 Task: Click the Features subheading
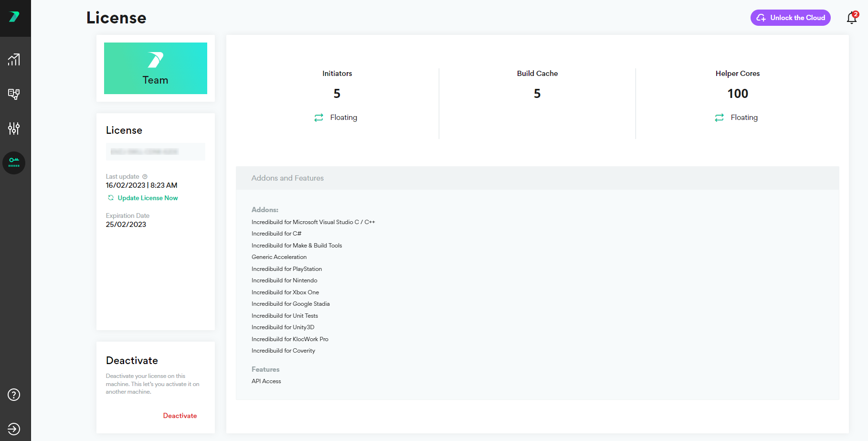[x=265, y=369]
